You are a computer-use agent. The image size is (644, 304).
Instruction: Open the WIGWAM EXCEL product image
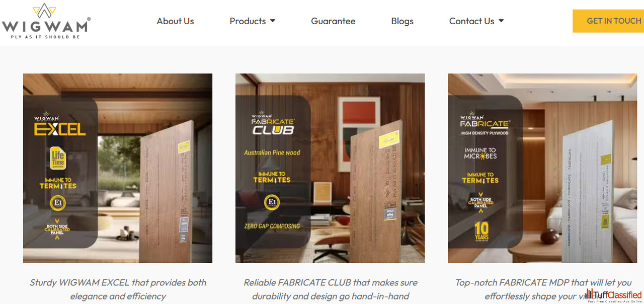click(x=118, y=168)
